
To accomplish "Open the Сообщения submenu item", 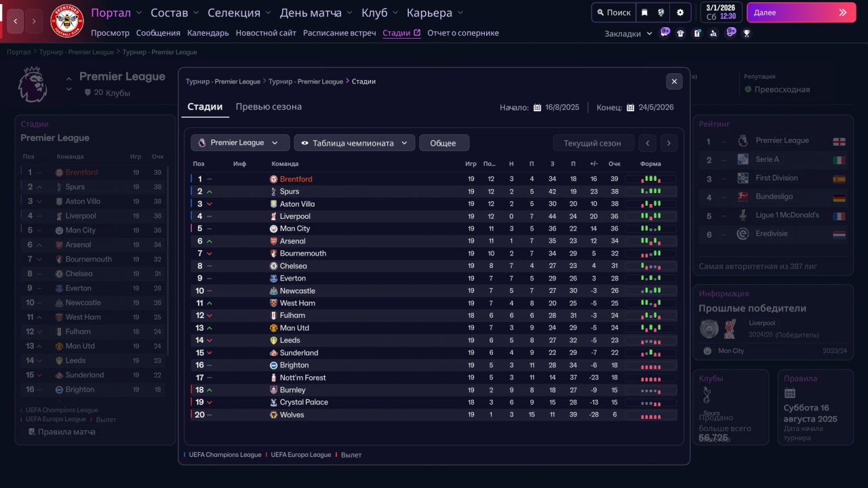I will click(158, 33).
